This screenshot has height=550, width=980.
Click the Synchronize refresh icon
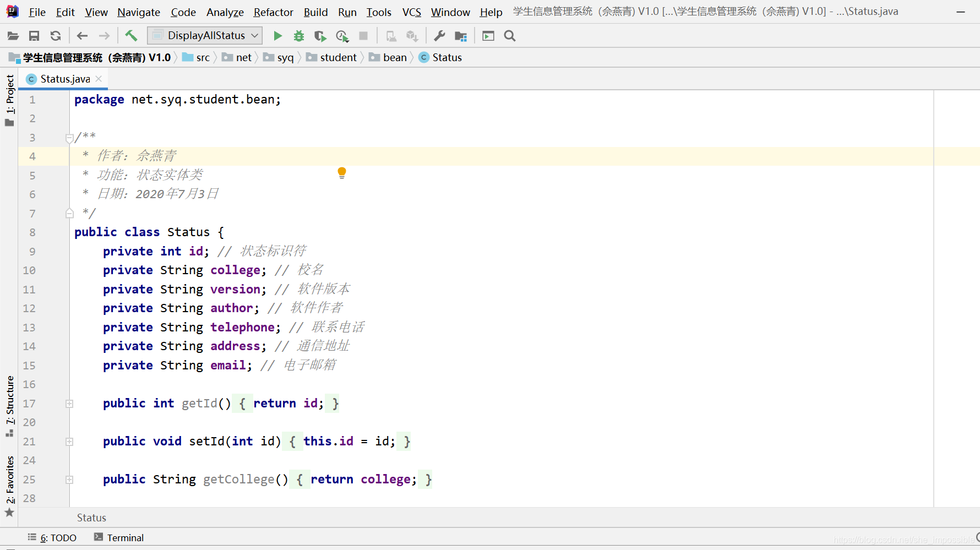tap(56, 36)
